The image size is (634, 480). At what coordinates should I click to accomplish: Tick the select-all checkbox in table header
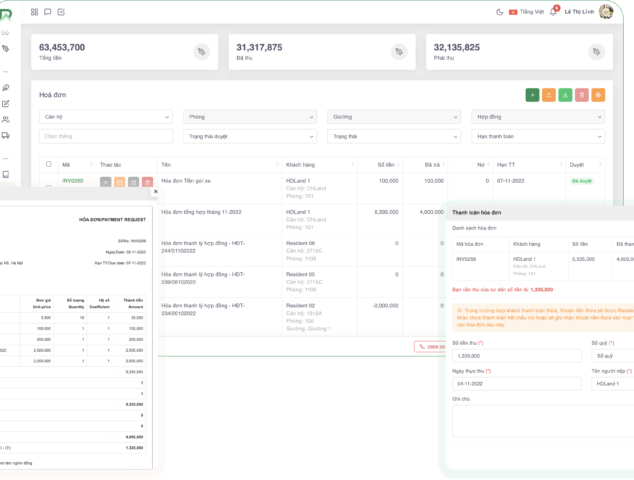(x=48, y=163)
